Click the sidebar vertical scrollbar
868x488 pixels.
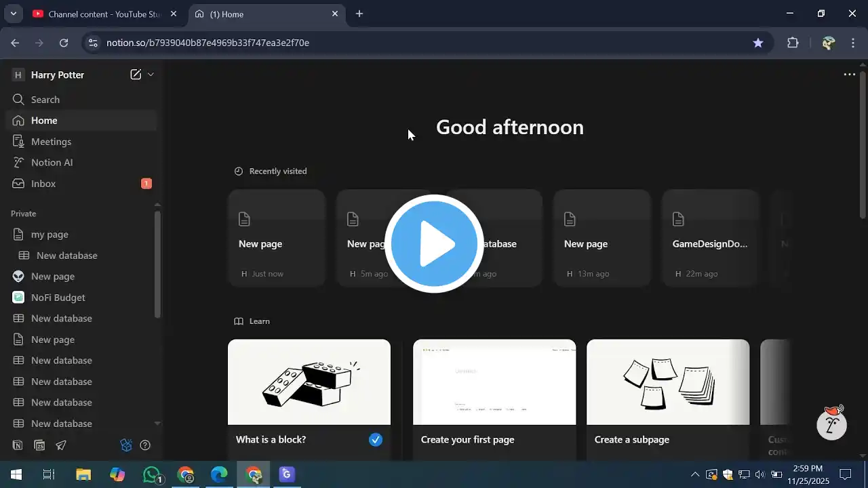click(x=157, y=264)
